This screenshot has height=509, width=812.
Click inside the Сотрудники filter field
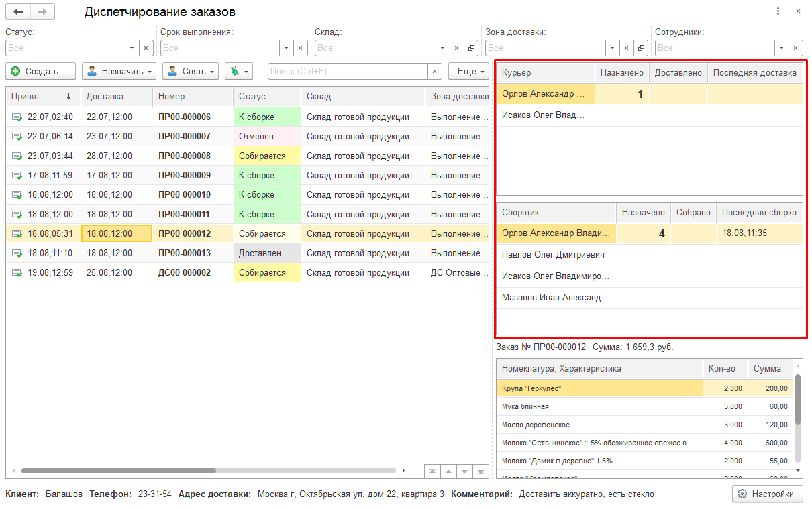click(715, 48)
